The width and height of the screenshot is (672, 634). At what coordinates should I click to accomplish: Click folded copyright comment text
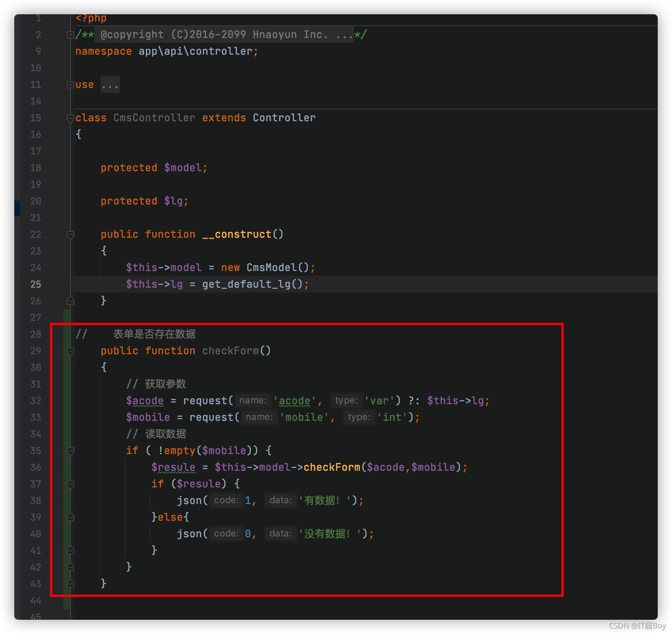[224, 35]
